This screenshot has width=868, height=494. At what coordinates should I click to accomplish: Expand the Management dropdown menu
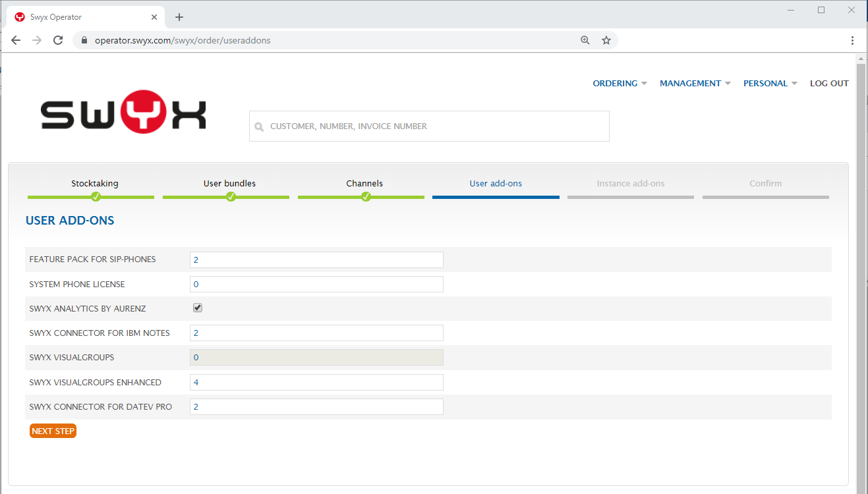(695, 83)
